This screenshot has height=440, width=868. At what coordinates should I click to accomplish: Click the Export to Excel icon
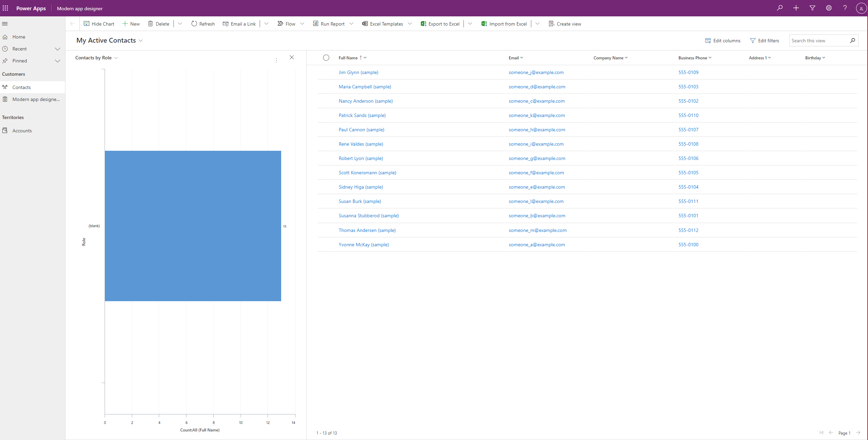[423, 24]
